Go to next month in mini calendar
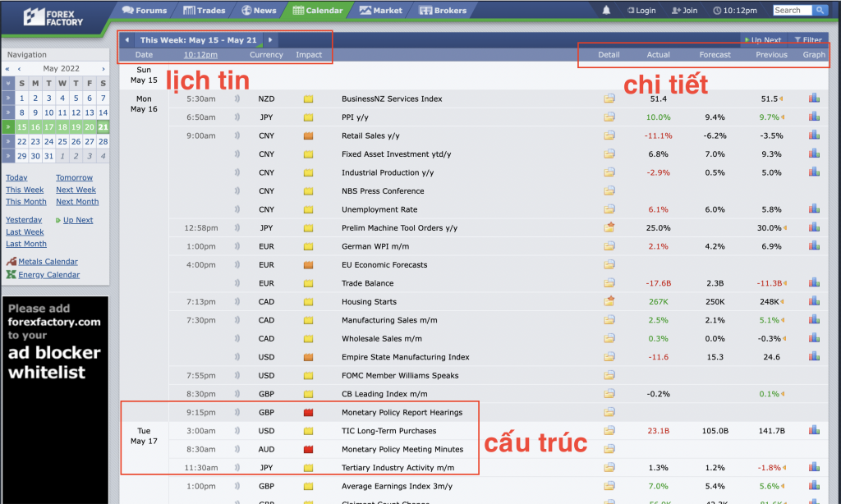 (x=103, y=69)
